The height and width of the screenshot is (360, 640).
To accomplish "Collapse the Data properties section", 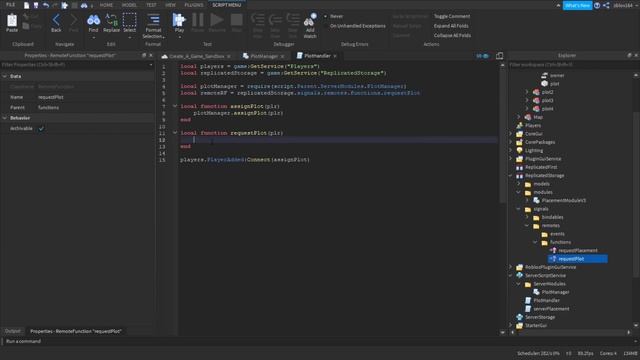I will tap(4, 76).
